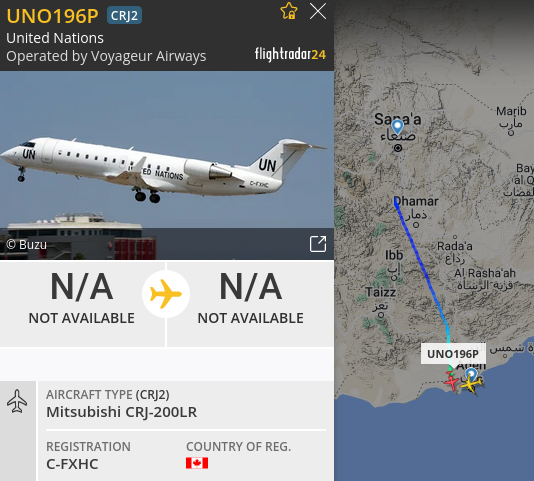Image resolution: width=534 pixels, height=481 pixels.
Task: Click the Sana'a airport map pin
Action: (x=397, y=127)
